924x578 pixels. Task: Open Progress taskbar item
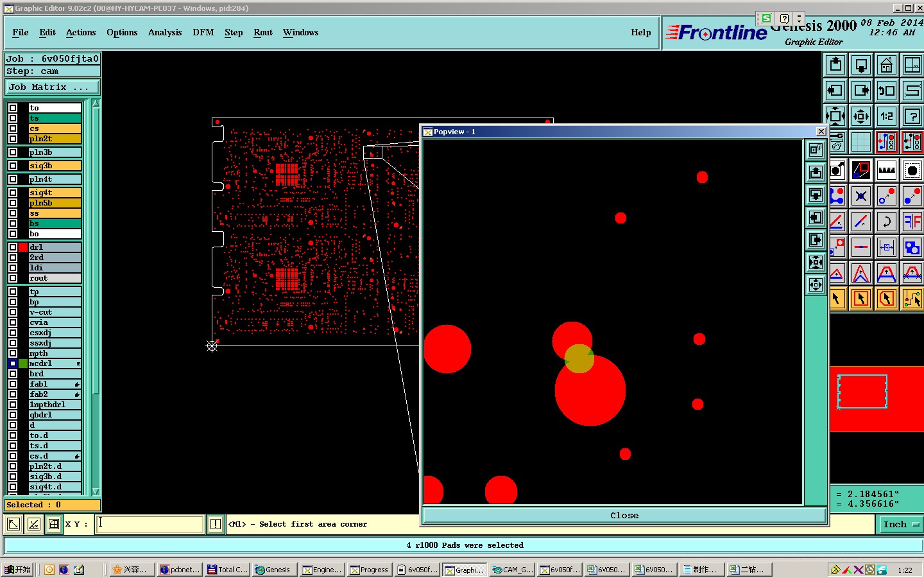point(369,570)
